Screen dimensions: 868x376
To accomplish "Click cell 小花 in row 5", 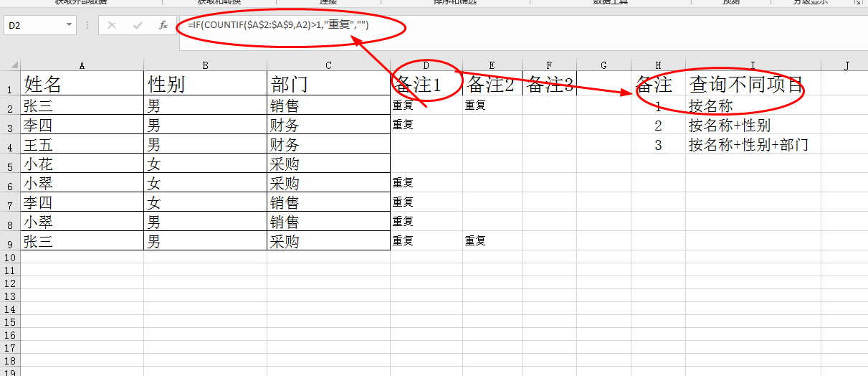I will pyautogui.click(x=82, y=164).
